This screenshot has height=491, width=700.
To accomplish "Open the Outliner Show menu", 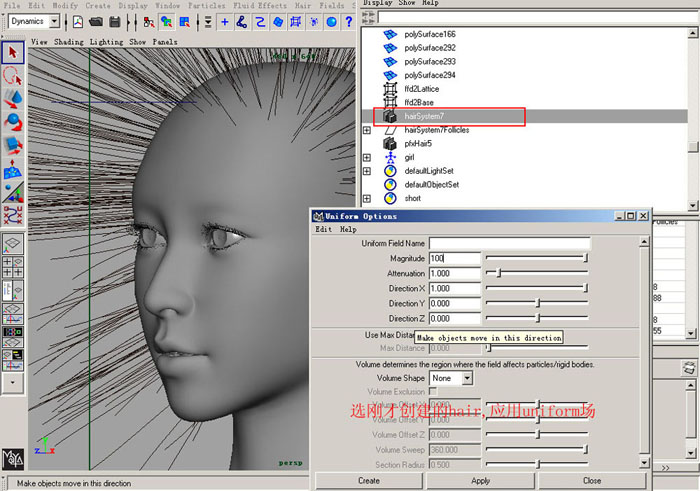I will pyautogui.click(x=407, y=3).
